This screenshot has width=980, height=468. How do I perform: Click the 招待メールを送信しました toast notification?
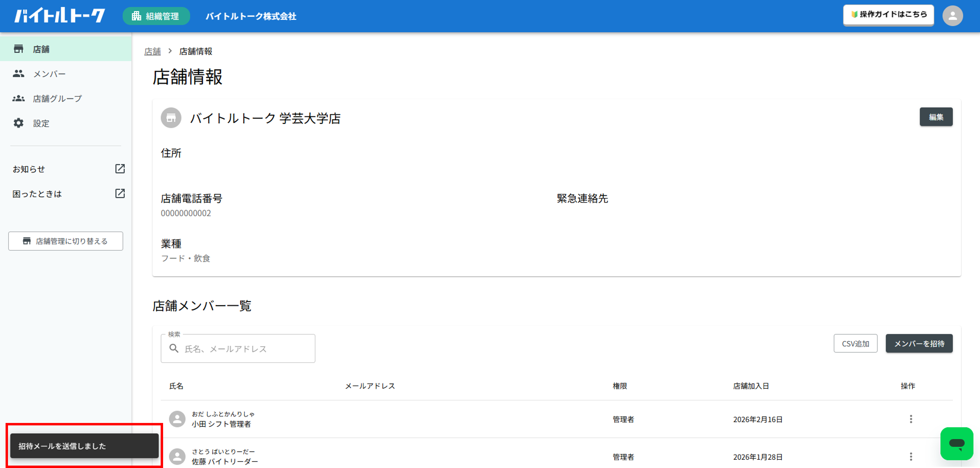point(84,446)
